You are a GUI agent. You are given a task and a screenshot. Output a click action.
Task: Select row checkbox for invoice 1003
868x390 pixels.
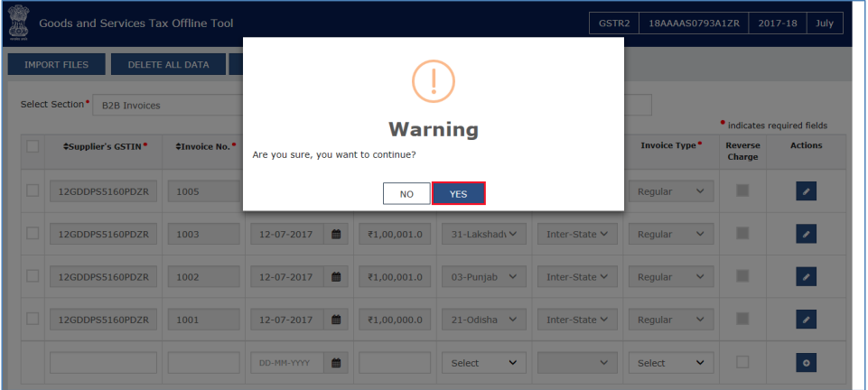tap(33, 233)
